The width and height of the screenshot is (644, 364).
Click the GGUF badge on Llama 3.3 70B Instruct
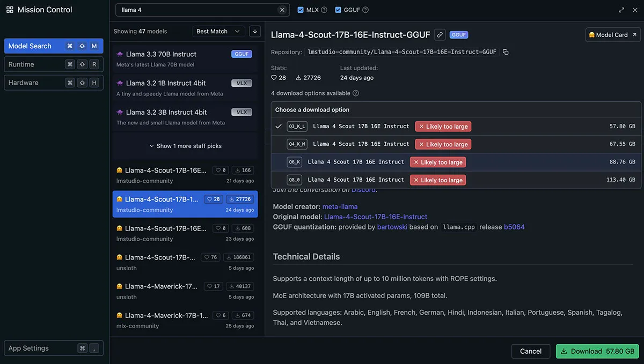click(x=241, y=54)
